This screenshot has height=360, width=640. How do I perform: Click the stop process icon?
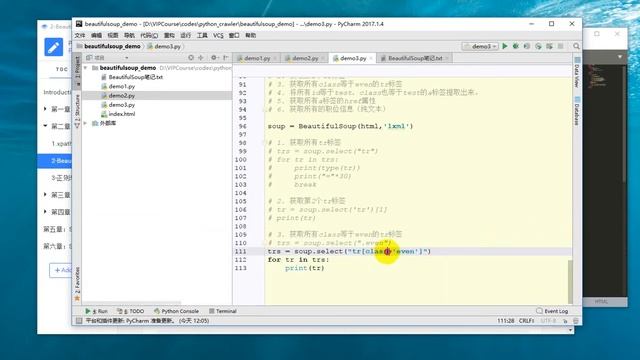[x=560, y=46]
